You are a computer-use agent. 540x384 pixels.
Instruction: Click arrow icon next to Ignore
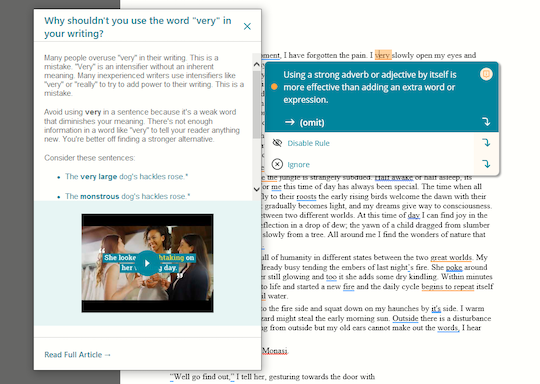tap(486, 164)
